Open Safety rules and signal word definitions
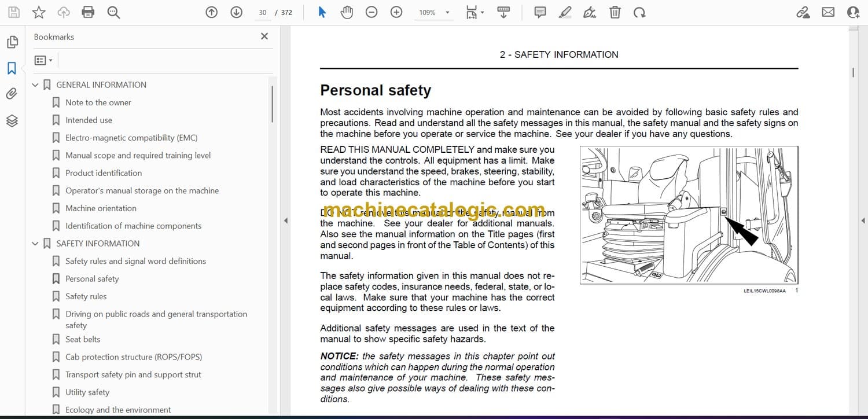The width and height of the screenshot is (868, 419). (135, 261)
